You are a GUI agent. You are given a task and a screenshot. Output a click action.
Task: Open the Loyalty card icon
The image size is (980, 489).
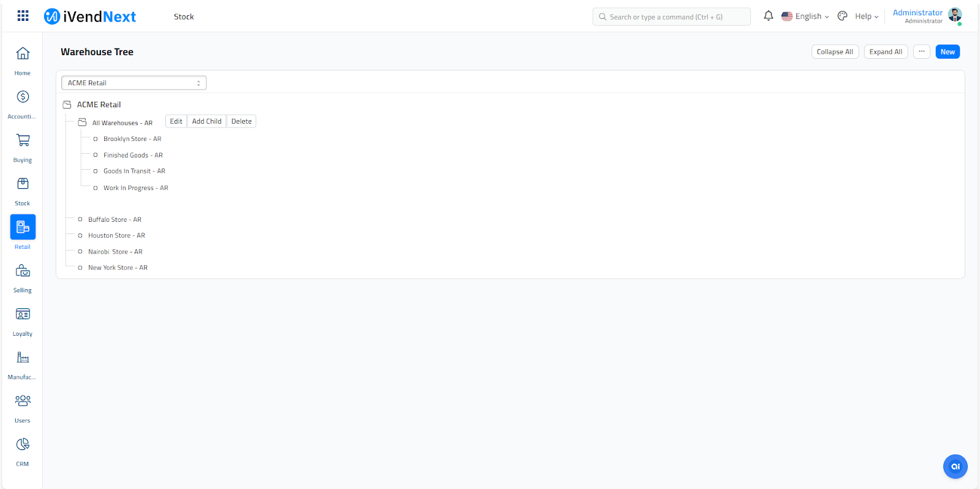coord(23,314)
